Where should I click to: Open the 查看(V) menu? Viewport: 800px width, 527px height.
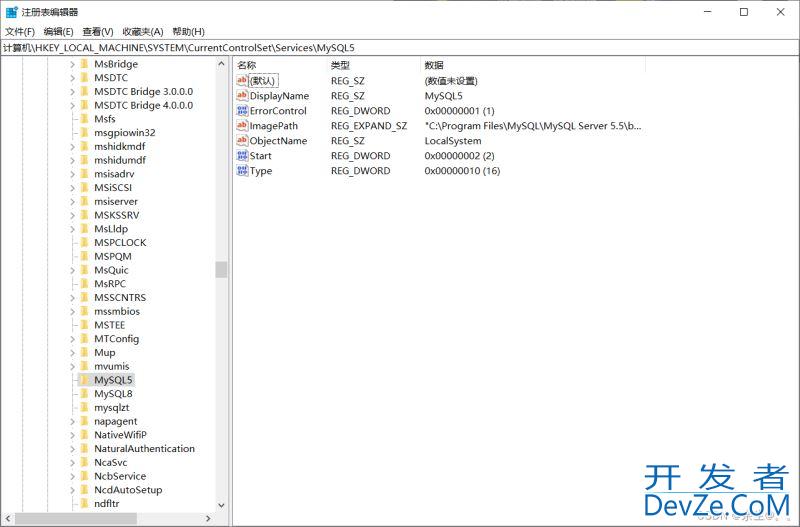(98, 32)
